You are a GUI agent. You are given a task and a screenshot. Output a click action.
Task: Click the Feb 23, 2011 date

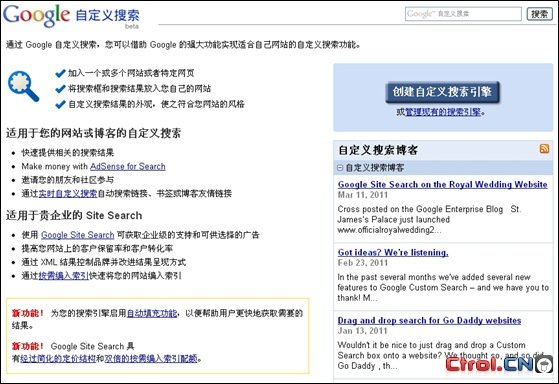[x=363, y=263]
